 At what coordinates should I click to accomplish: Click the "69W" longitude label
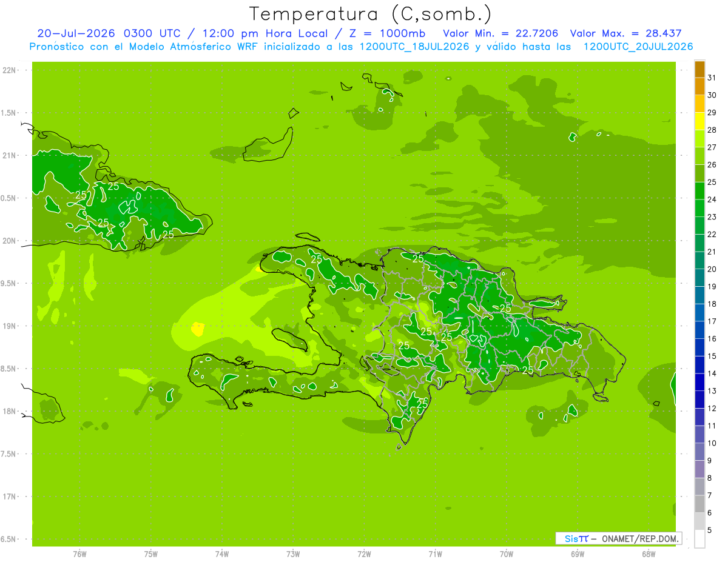point(578,554)
